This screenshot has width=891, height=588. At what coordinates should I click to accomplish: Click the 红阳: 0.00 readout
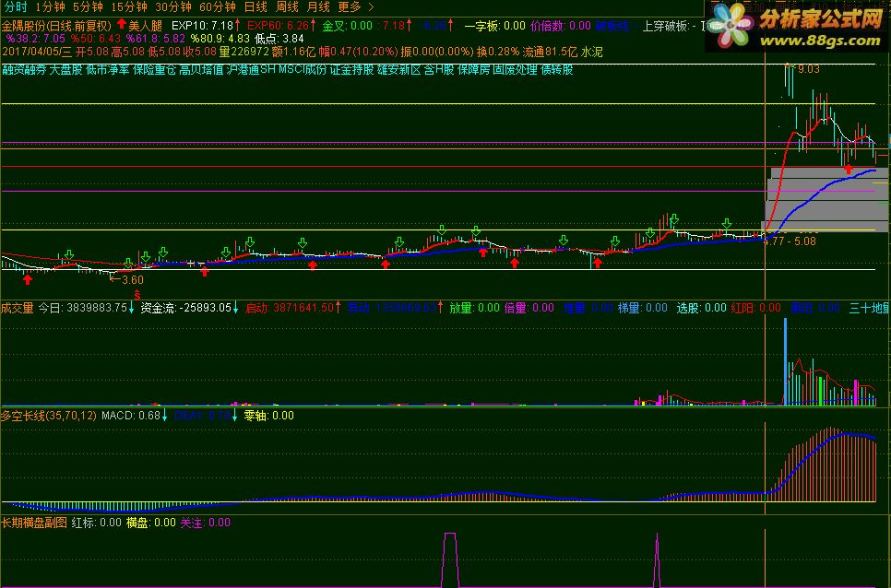coord(755,308)
